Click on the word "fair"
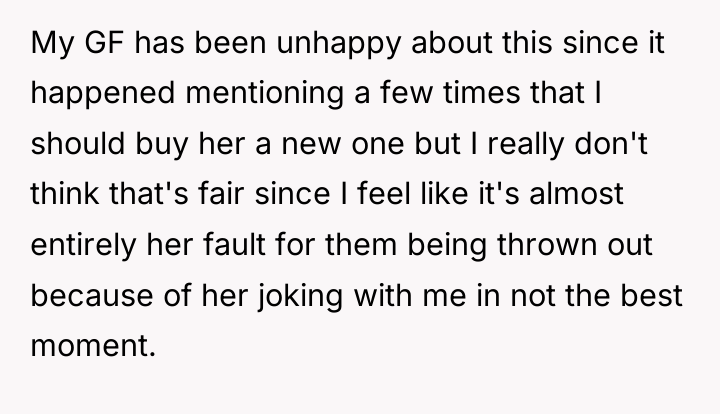The height and width of the screenshot is (414, 720). pyautogui.click(x=221, y=194)
